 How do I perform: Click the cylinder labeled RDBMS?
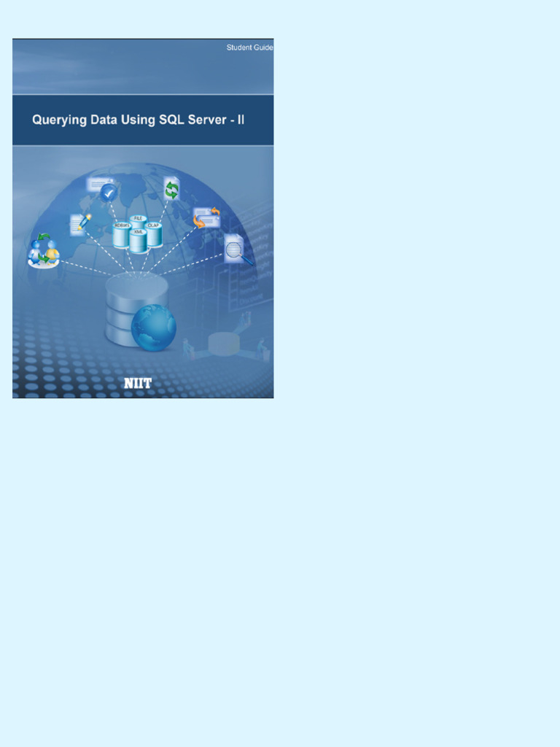pyautogui.click(x=122, y=235)
